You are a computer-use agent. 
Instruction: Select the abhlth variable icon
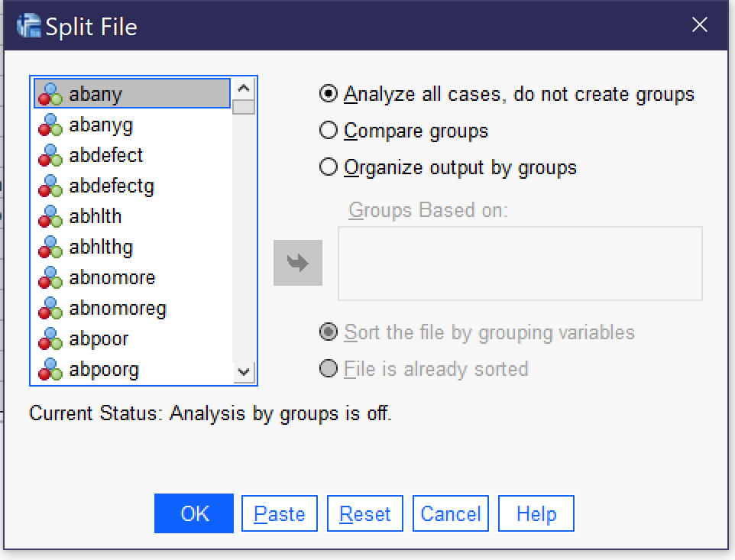pyautogui.click(x=50, y=216)
